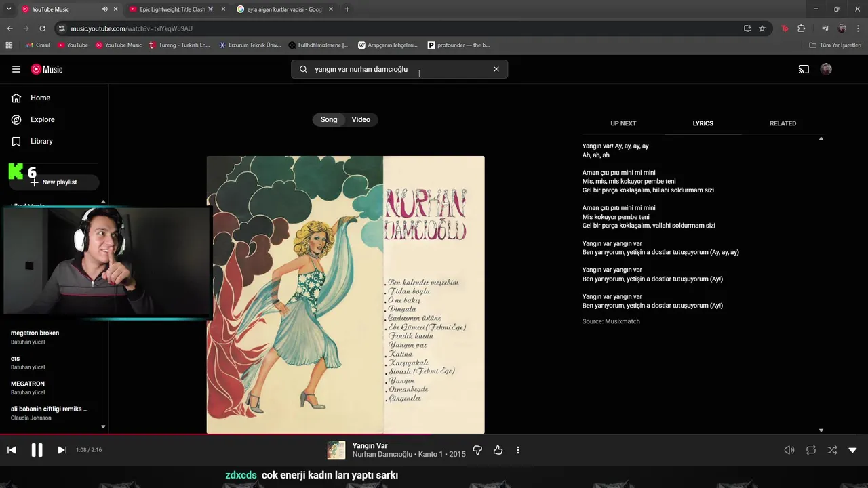868x488 pixels.
Task: Open the Nurhan Damcıoğlu artist link in the player bar
Action: click(x=382, y=454)
